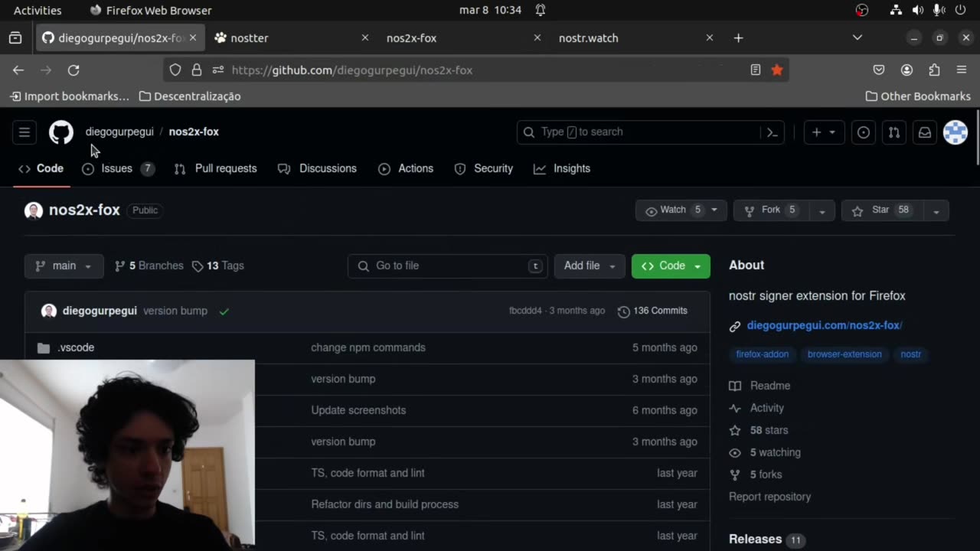Open pull requests shortcut icon in header
The image size is (980, 551).
[x=894, y=132]
